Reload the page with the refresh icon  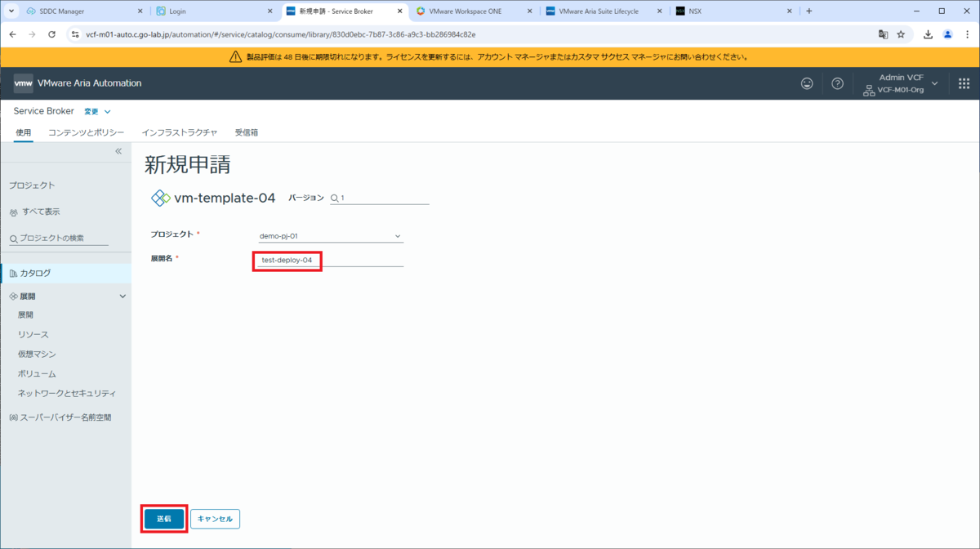click(52, 34)
